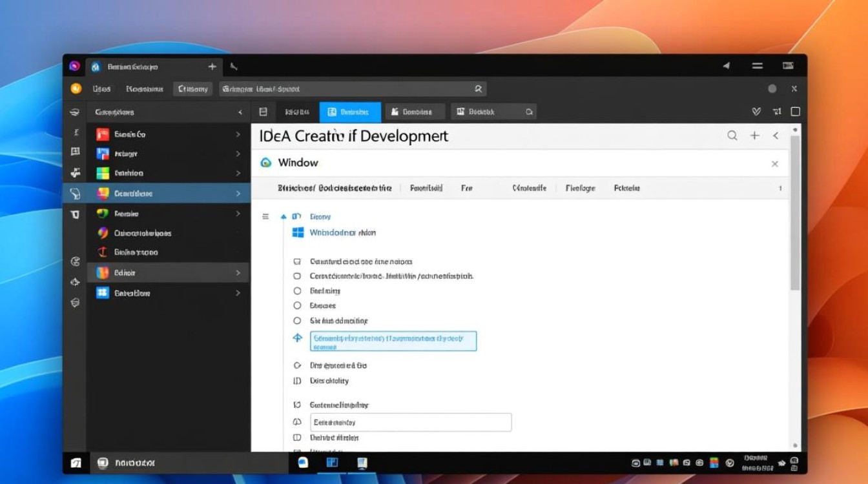Collapse the tree with the blue up-arrow
Screen dimensions: 868x484
pyautogui.click(x=283, y=217)
